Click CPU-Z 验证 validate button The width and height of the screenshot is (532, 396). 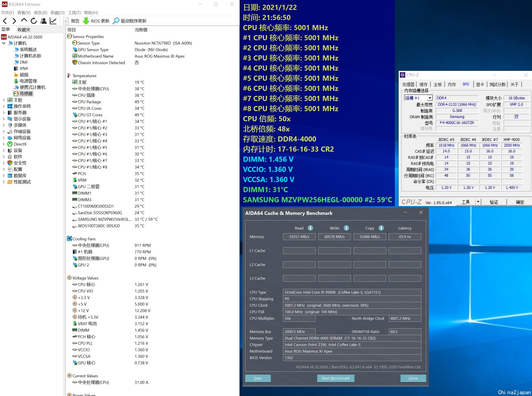click(494, 202)
